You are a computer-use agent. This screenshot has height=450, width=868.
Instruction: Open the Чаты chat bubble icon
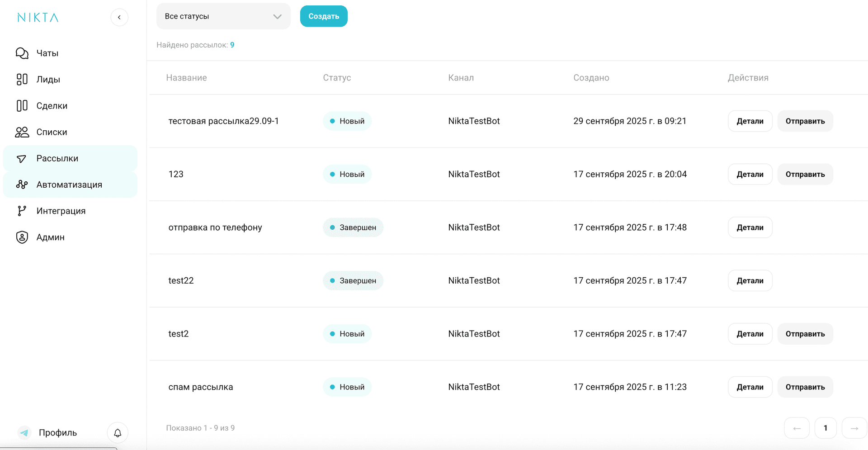coord(22,53)
